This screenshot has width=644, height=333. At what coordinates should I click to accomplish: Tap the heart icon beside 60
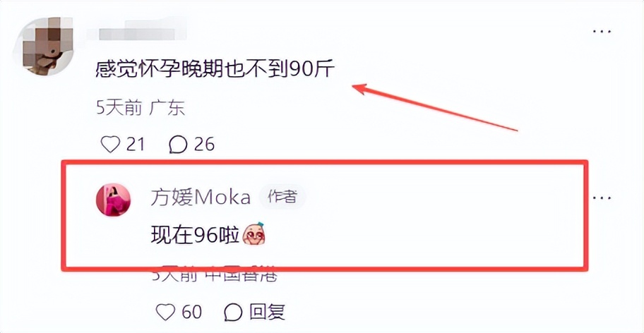pos(167,312)
